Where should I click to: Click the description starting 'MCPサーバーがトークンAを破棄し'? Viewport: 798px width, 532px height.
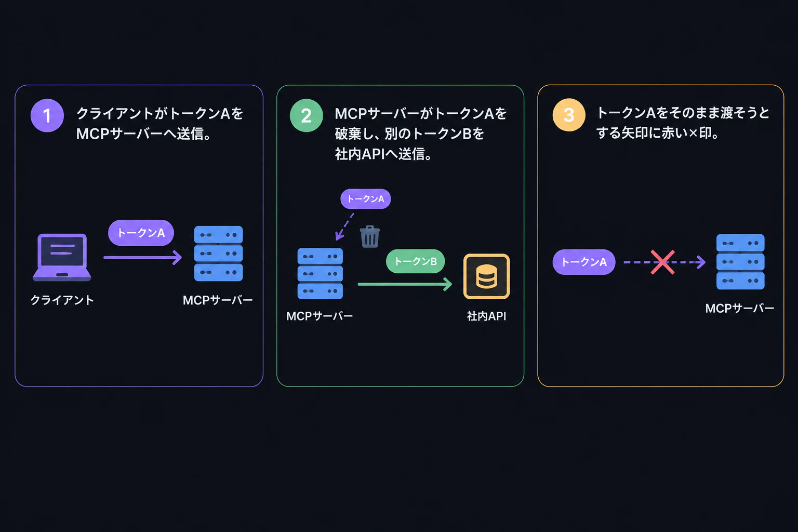[421, 134]
